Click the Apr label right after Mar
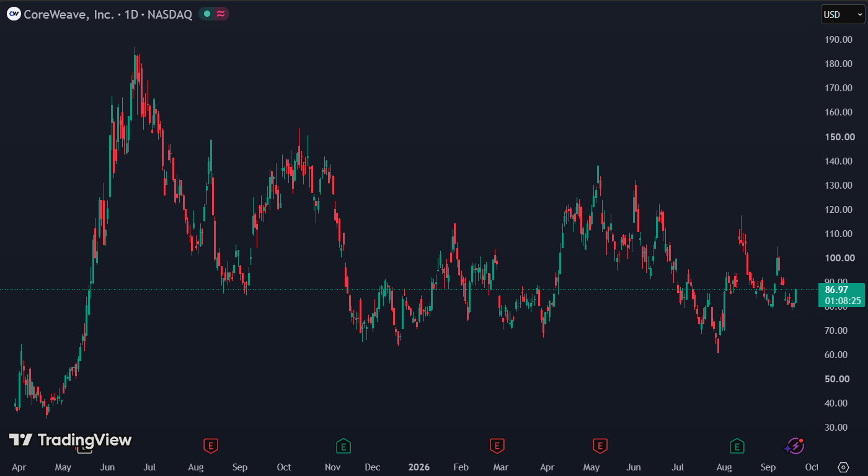Viewport: 868px width, 476px height. coord(547,467)
